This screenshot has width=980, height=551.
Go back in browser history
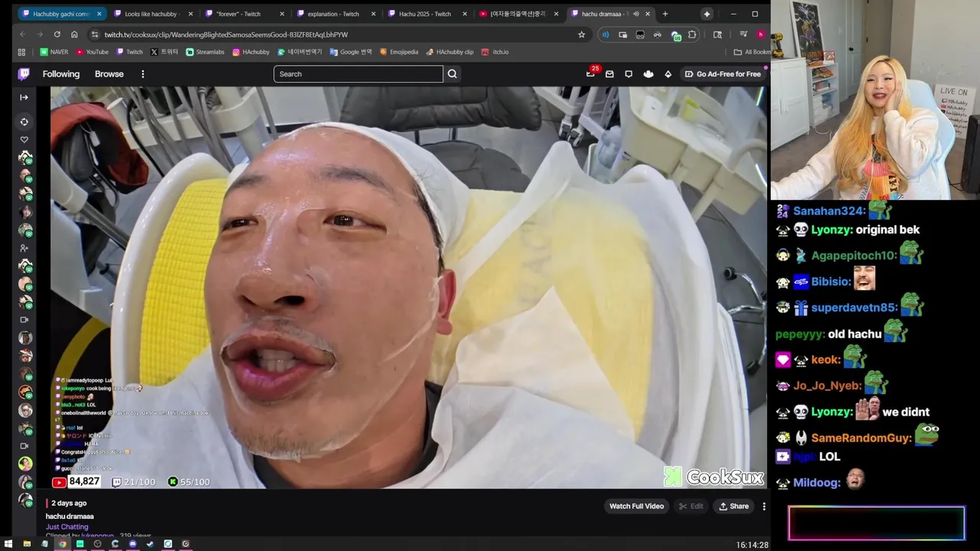pyautogui.click(x=22, y=34)
